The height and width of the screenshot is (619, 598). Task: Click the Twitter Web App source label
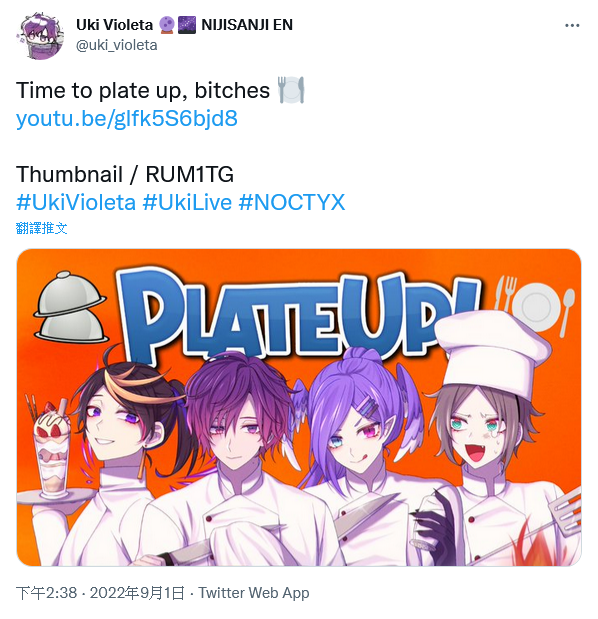tap(253, 593)
